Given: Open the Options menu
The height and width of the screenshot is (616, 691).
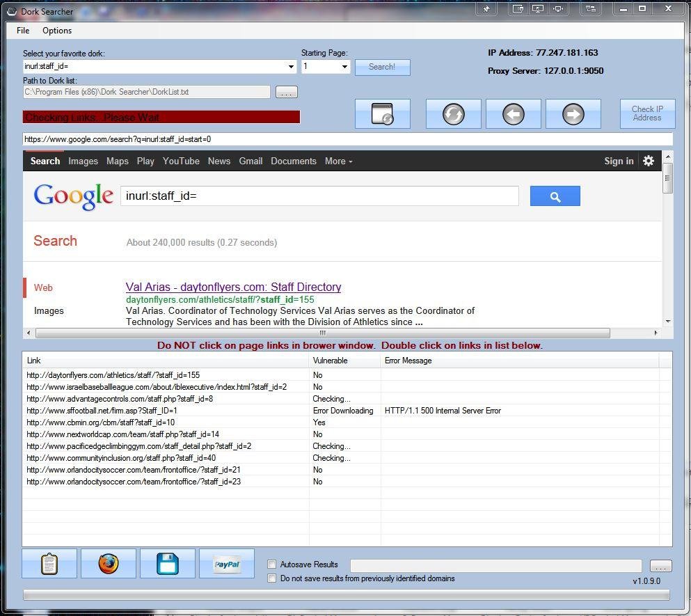Looking at the screenshot, I should tap(57, 31).
